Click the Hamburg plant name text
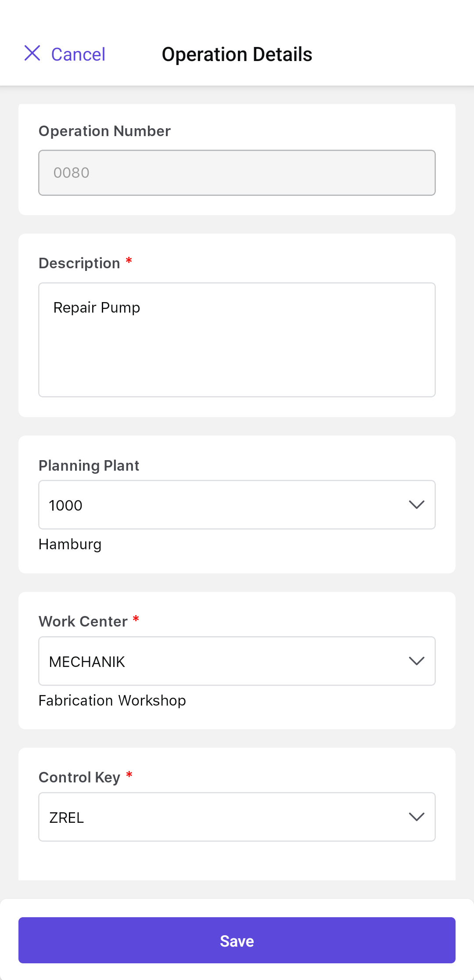The image size is (474, 980). [x=70, y=544]
